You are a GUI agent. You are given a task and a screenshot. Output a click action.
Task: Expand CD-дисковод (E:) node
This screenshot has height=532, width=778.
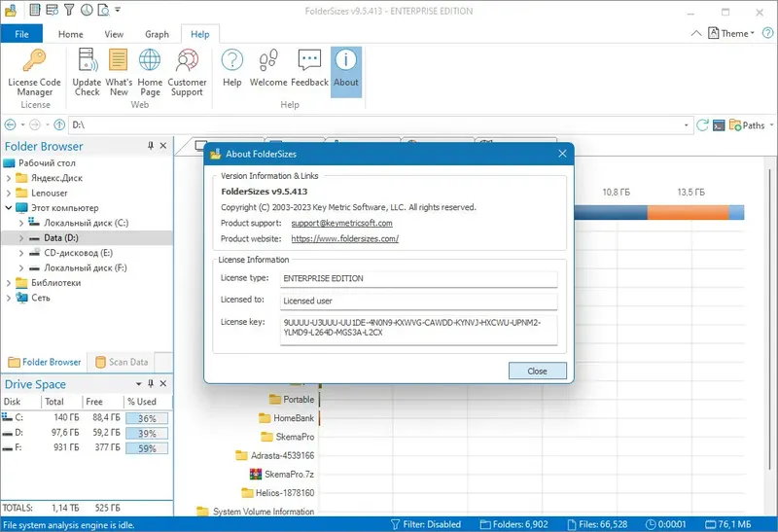20,253
